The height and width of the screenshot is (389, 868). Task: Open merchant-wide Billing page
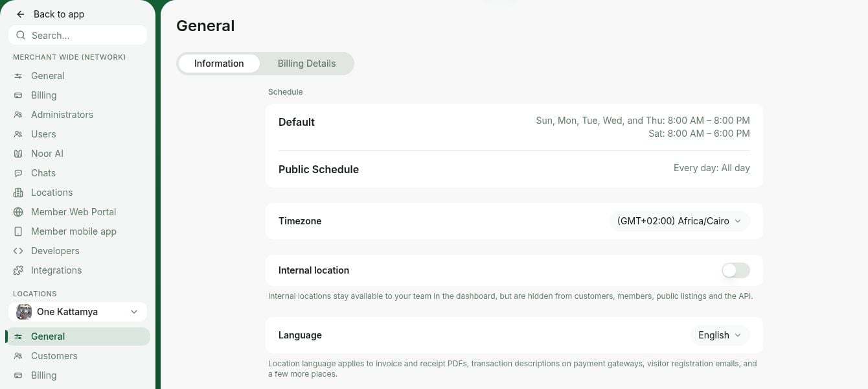tap(78, 95)
